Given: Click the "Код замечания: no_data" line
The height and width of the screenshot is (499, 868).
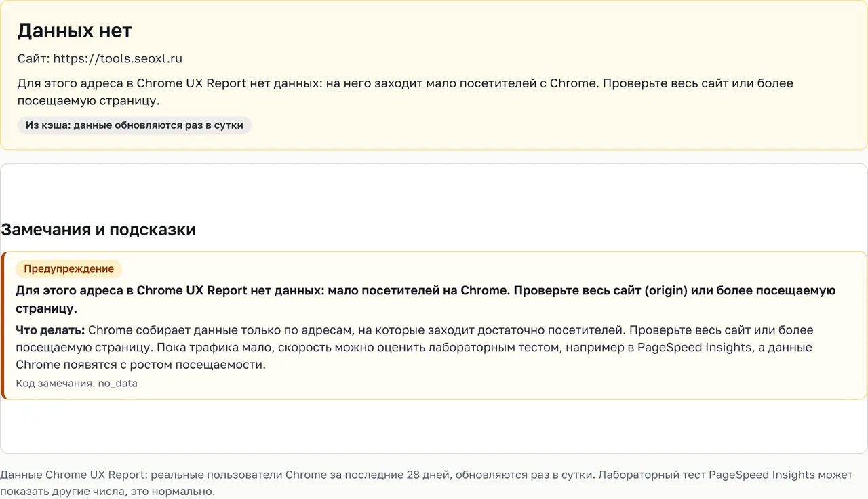Looking at the screenshot, I should (77, 384).
